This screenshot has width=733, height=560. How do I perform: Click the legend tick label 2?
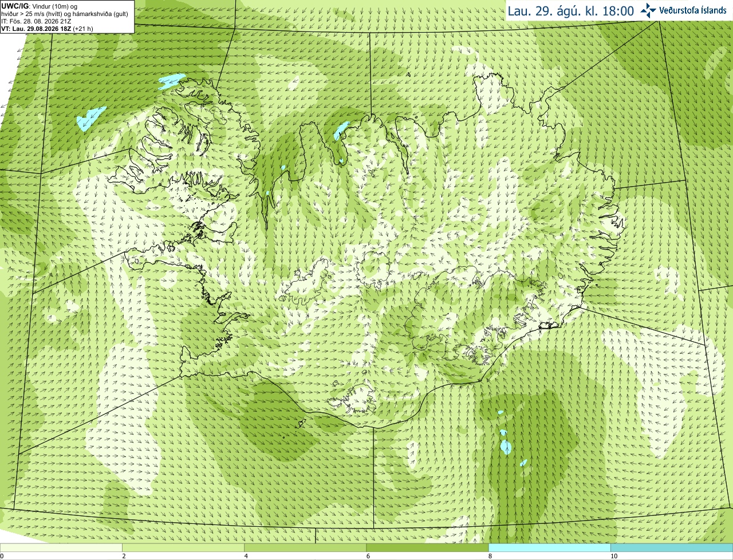coord(124,556)
